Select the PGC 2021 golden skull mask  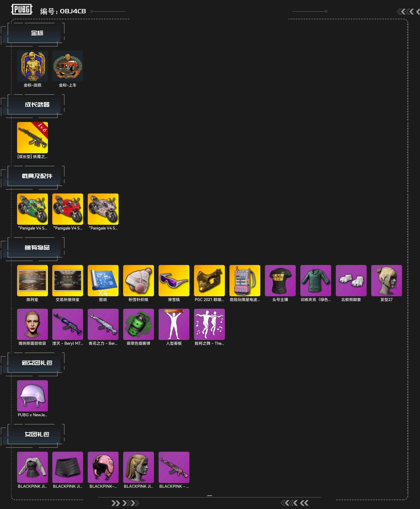point(209,281)
